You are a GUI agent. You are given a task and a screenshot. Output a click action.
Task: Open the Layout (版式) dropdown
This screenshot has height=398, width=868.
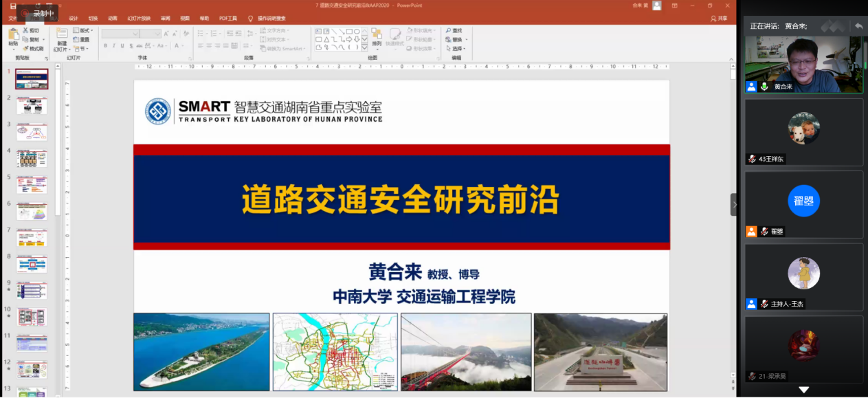84,31
